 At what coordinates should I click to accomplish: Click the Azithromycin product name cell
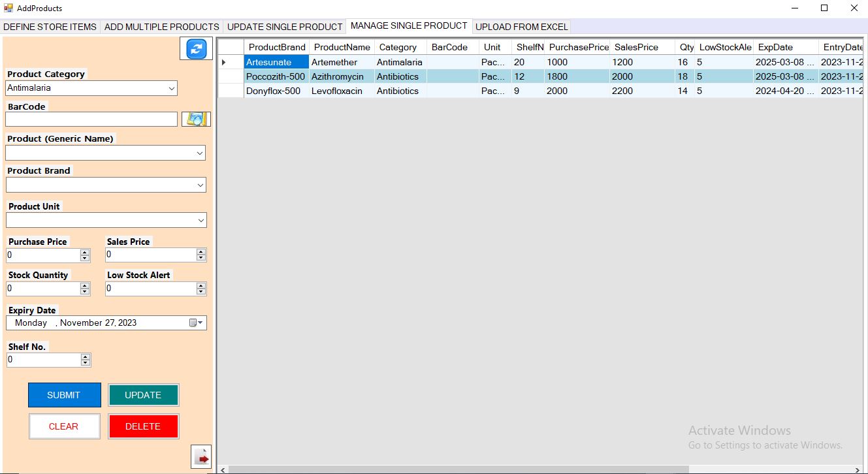[342, 76]
